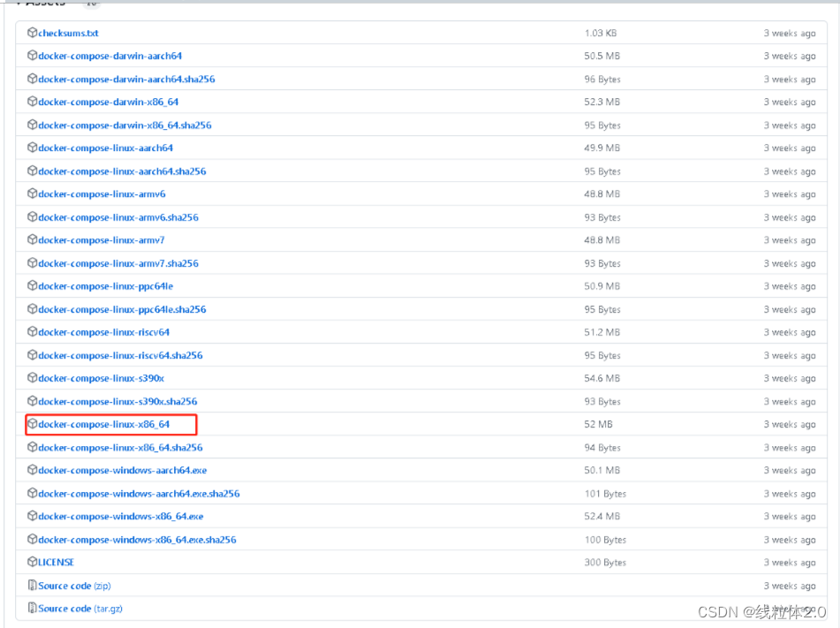840x628 pixels.
Task: Open docker-compose-darwin-aarch64.sha256 link
Action: tap(126, 79)
